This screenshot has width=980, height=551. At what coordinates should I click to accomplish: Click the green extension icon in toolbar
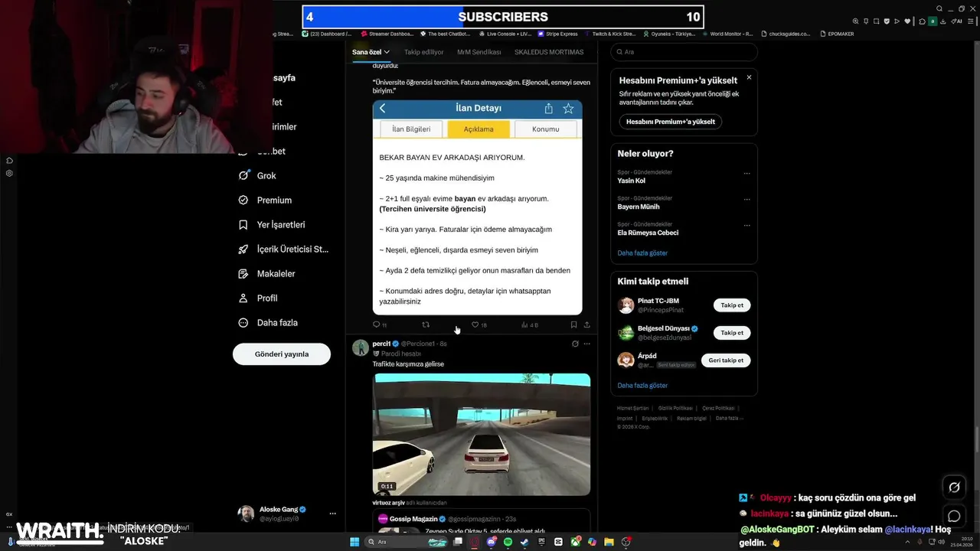pyautogui.click(x=933, y=21)
